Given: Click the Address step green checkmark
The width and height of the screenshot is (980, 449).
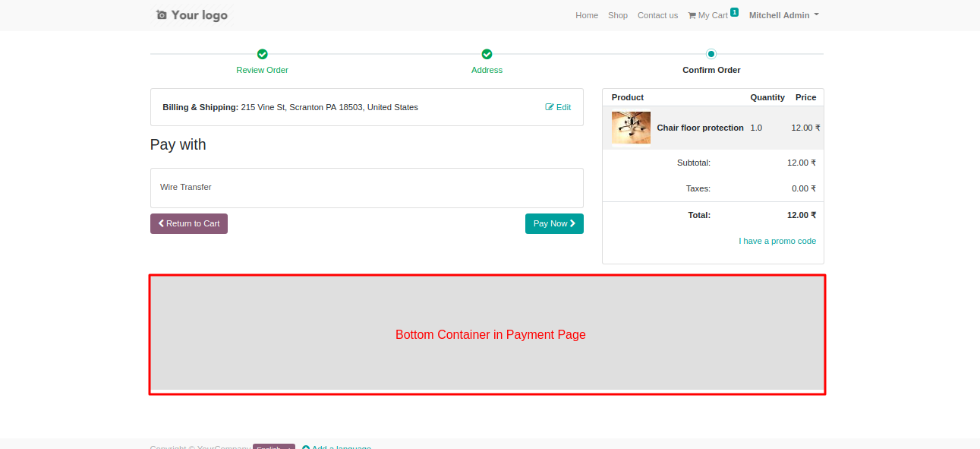Looking at the screenshot, I should pos(487,54).
